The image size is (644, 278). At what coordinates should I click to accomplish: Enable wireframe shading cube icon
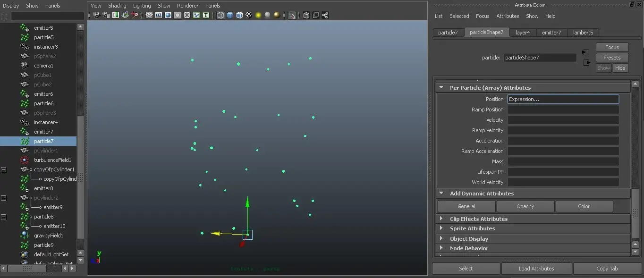coord(220,15)
